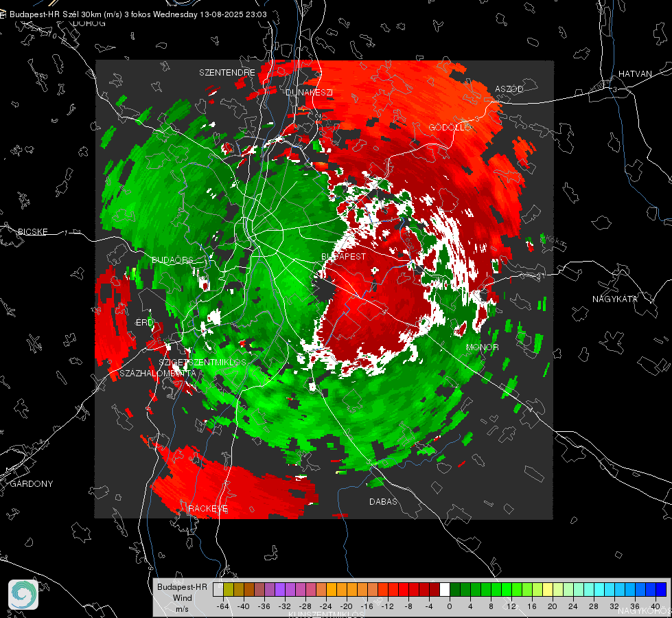672x618 pixels.
Task: Click the small Kóka place label
Action: pos(555,241)
